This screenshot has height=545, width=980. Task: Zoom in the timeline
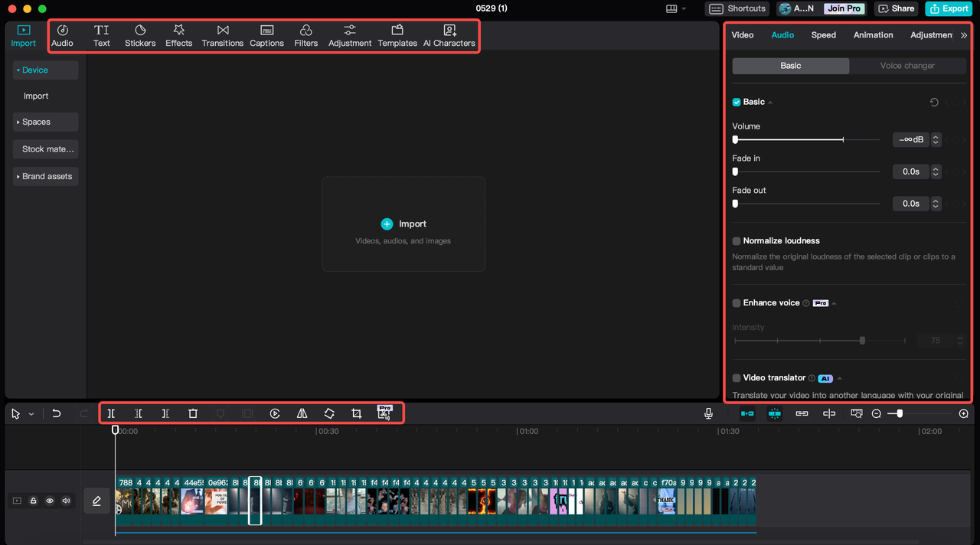coord(964,413)
